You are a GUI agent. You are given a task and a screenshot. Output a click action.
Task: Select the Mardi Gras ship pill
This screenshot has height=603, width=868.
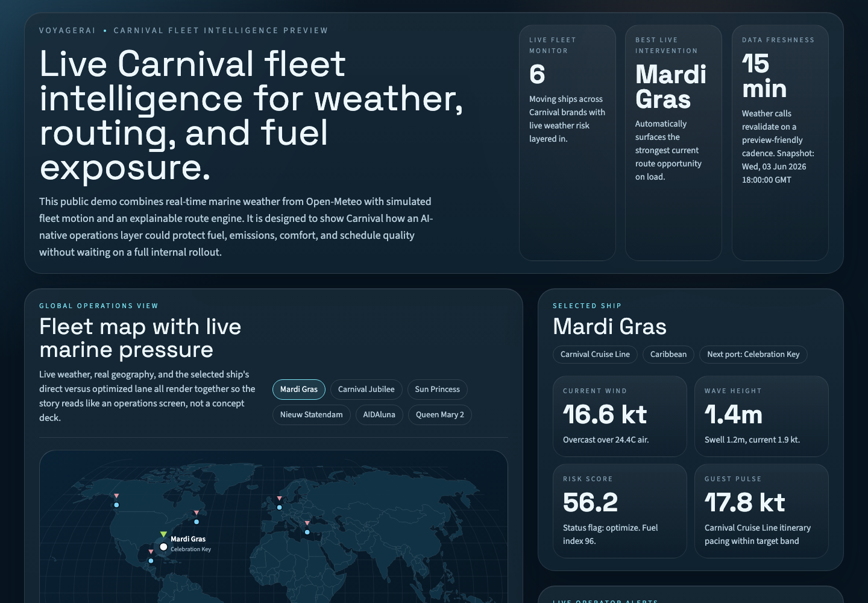(x=299, y=390)
